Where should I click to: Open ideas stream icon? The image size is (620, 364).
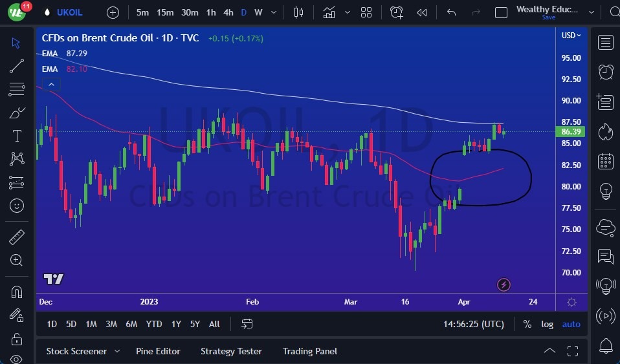pos(605,286)
